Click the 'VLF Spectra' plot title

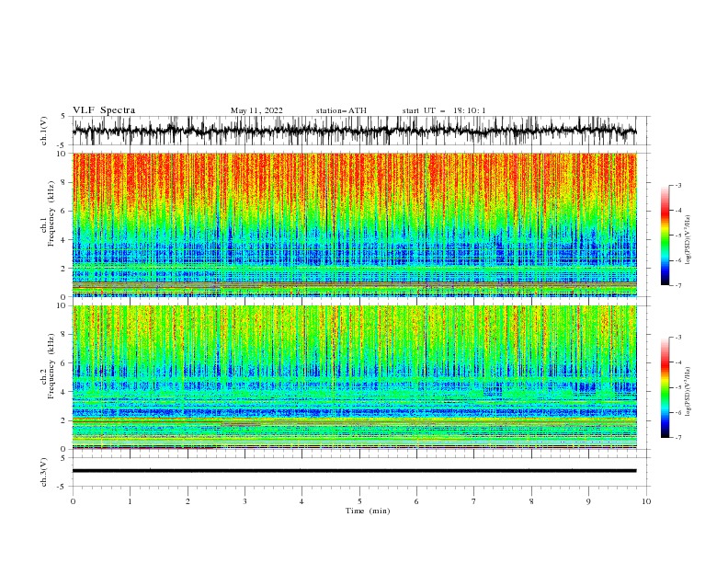104,110
